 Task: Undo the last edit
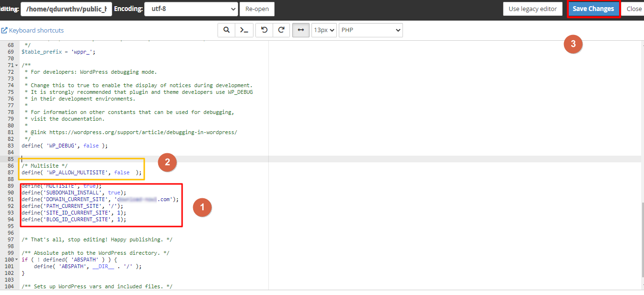coord(264,30)
